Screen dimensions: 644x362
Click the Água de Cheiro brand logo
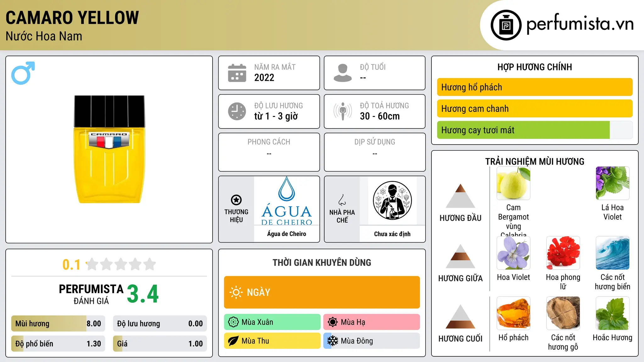(x=286, y=201)
